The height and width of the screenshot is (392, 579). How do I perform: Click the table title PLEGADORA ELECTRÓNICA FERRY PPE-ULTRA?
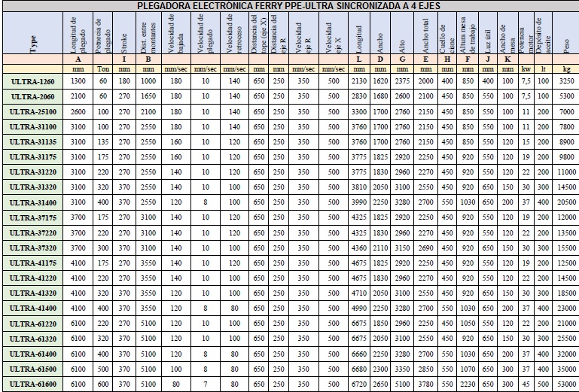288,6
